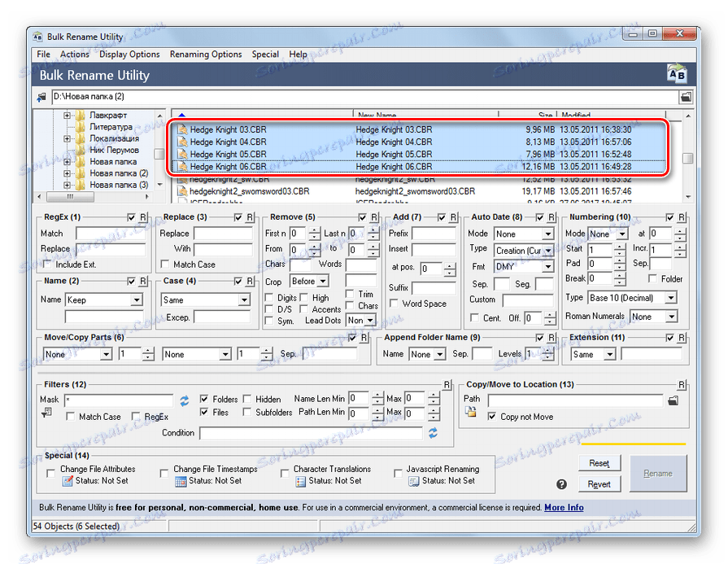This screenshot has height=564, width=728.
Task: Click the folder tree horizontal scrollbar thumb
Action: (70, 196)
